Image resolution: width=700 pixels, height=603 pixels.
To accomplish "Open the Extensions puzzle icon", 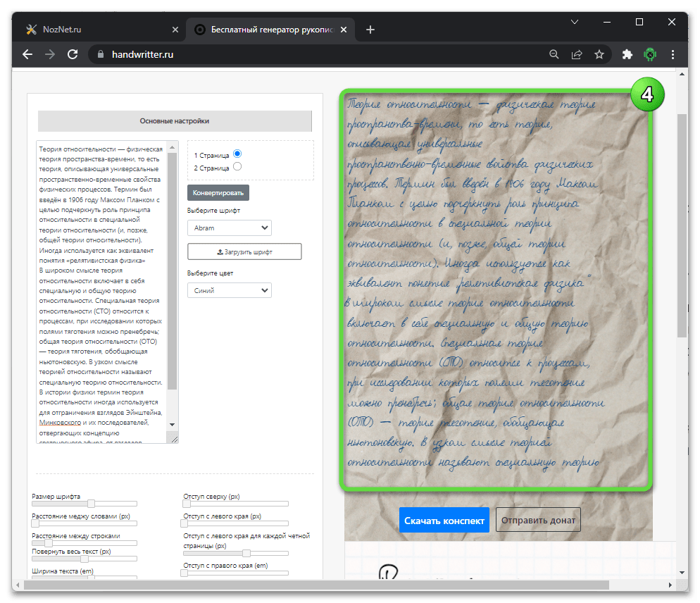I will click(x=627, y=54).
